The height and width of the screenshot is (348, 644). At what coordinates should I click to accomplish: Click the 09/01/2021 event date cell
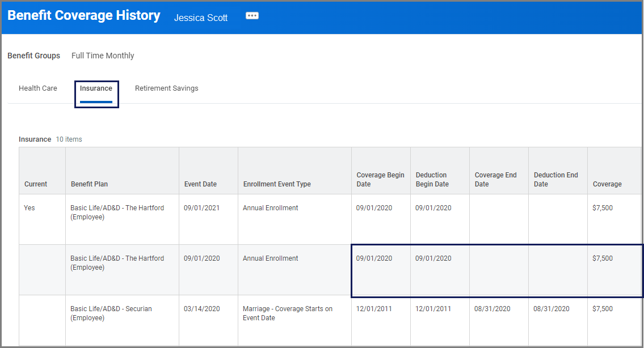[x=201, y=208]
